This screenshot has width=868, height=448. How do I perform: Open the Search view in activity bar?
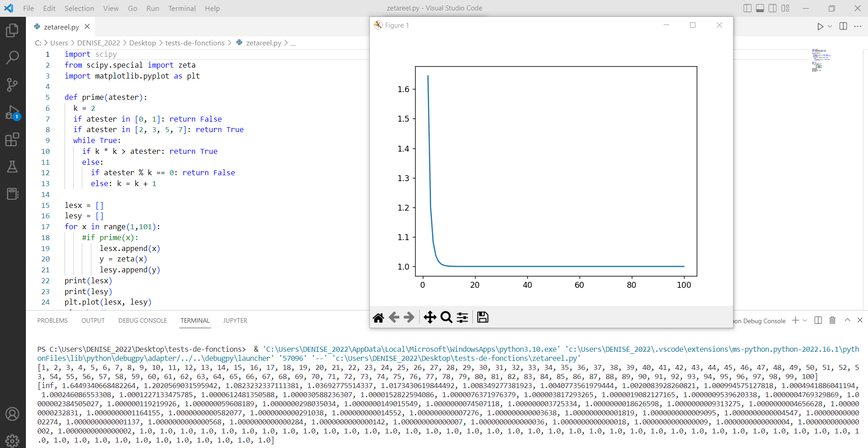pos(12,57)
